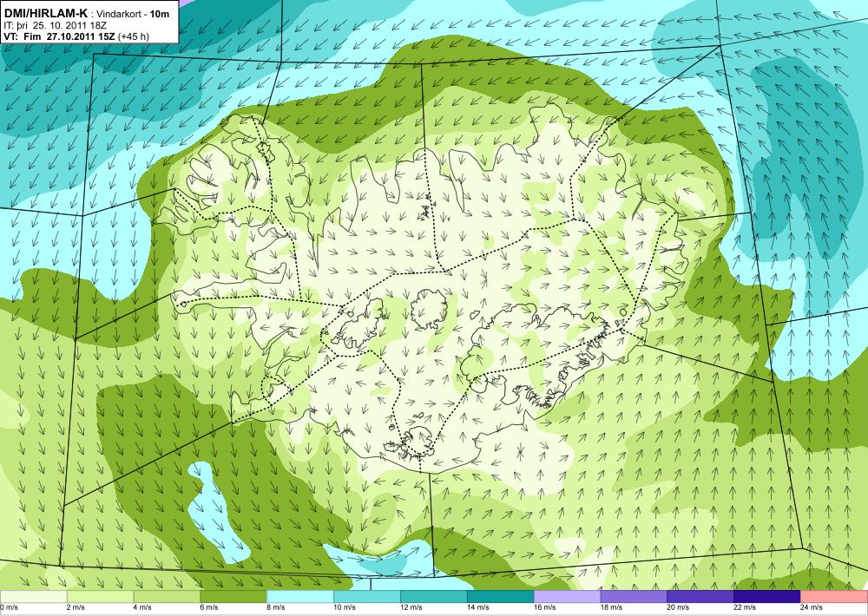Viewport: 868px width, 616px height.
Task: Click the "22 m/s" legend label
Action: coord(745,607)
